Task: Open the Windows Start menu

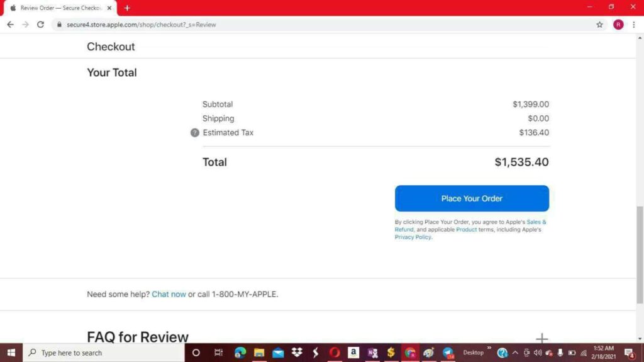Action: coord(11,353)
